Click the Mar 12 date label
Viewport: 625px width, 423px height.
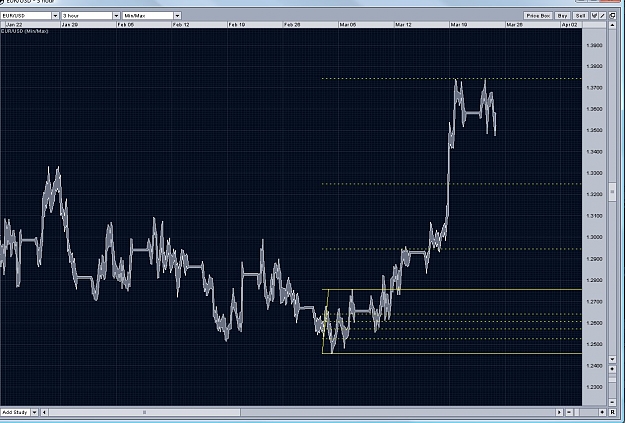pos(403,25)
